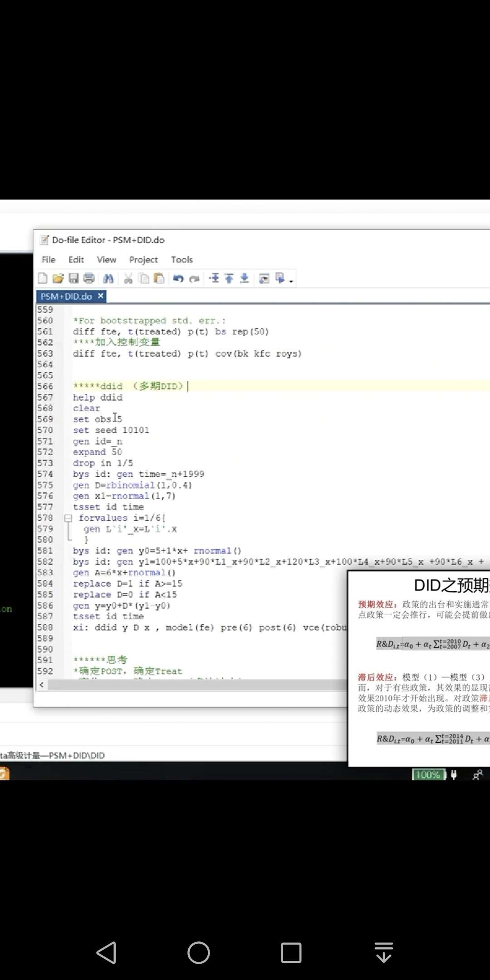Click the Undo arrow icon
Viewport: 490px width, 980px height.
pyautogui.click(x=178, y=278)
